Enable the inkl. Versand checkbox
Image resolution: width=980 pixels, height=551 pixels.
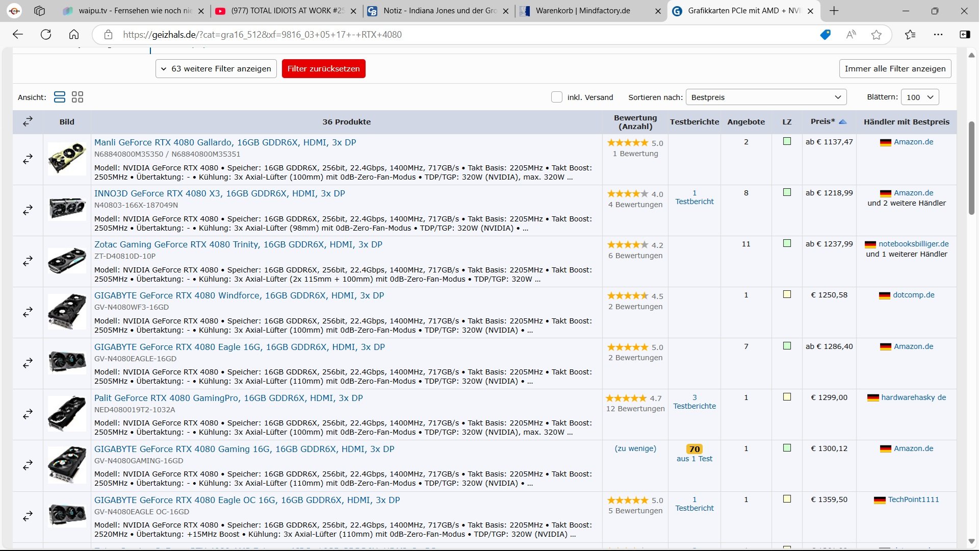click(557, 97)
